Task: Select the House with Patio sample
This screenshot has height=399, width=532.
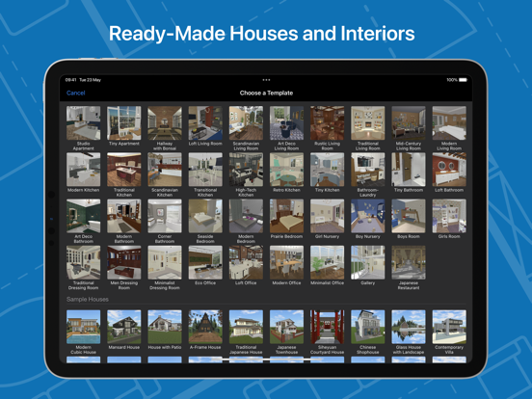Action: pos(165,327)
